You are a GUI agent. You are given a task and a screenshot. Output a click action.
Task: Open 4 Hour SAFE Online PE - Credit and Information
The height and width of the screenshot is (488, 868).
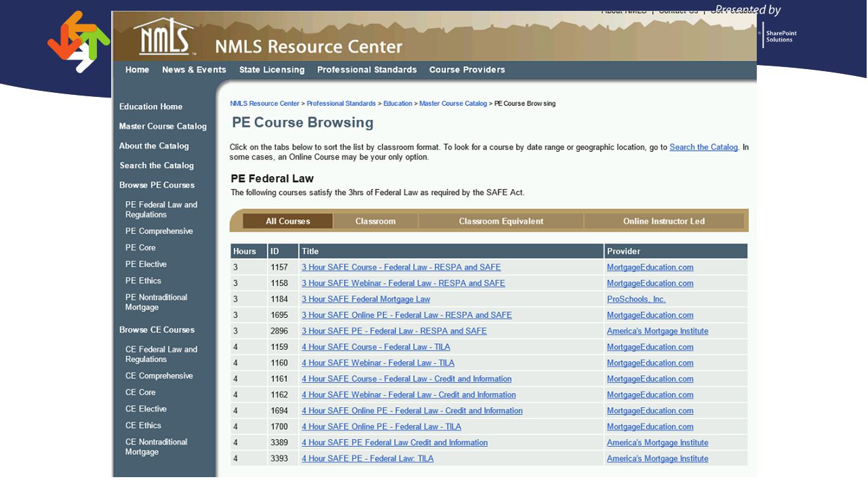coord(412,411)
